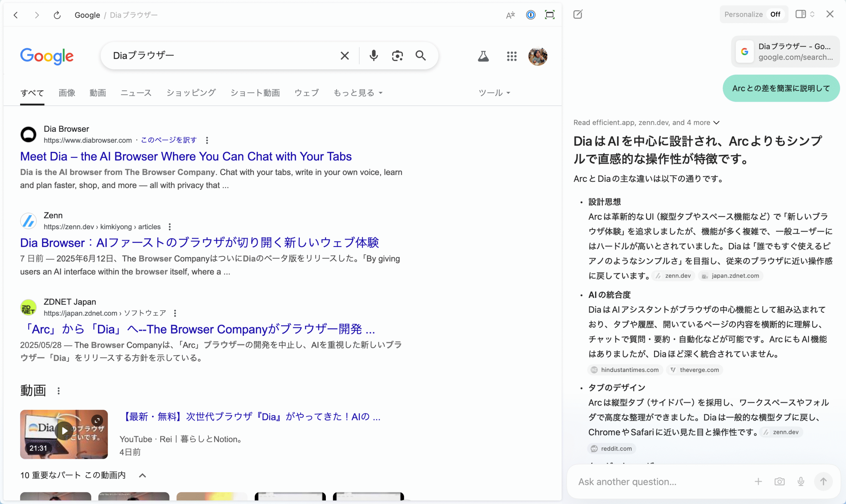Open Google apps grid
The height and width of the screenshot is (504, 846).
(511, 56)
